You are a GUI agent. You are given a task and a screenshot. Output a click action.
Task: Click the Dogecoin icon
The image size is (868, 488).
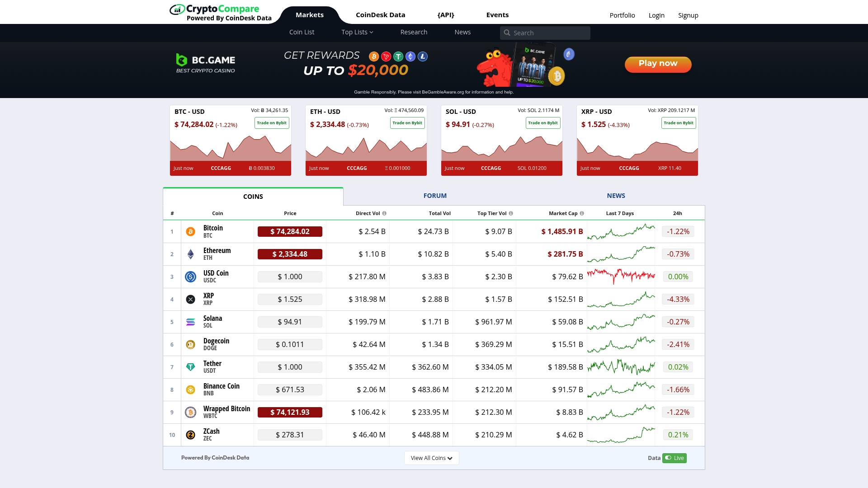pos(191,344)
